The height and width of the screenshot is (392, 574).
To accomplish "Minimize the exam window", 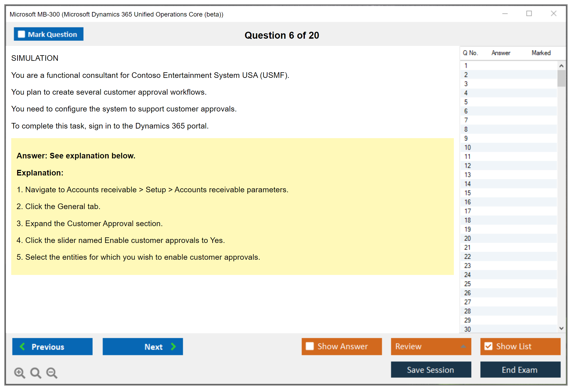I will tap(505, 14).
